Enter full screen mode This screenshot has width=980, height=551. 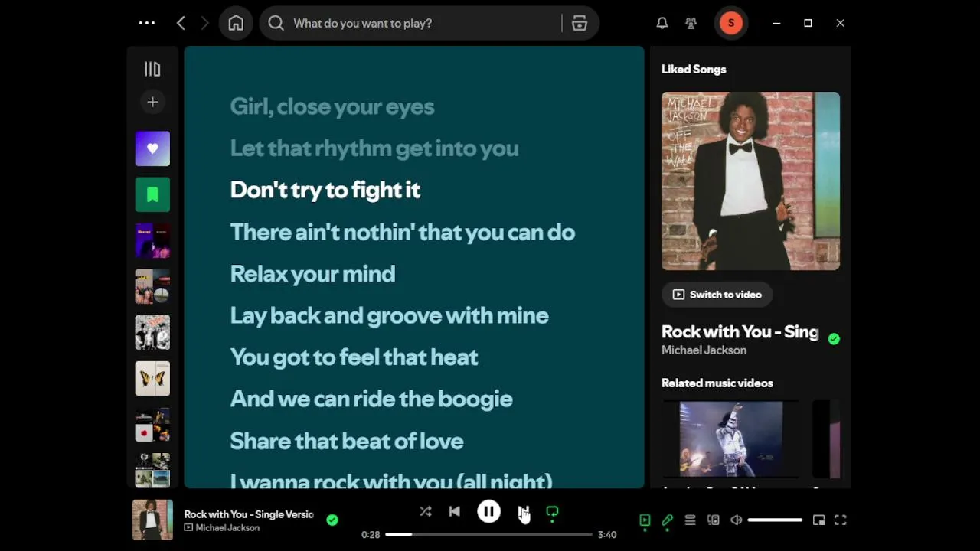pyautogui.click(x=841, y=520)
